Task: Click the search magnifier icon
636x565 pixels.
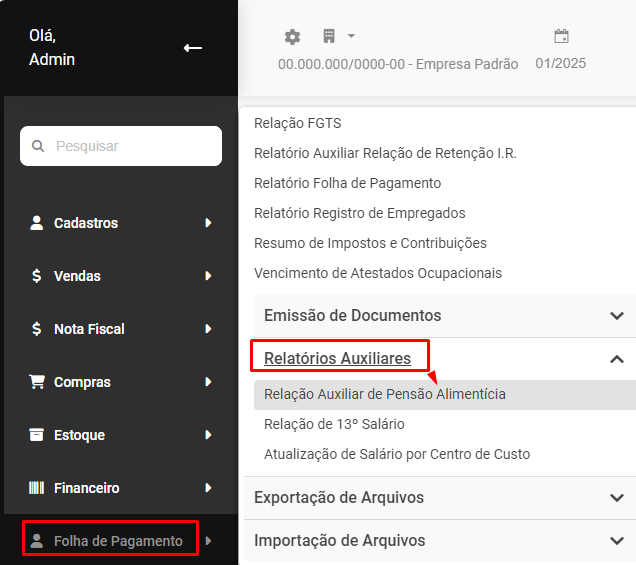Action: [x=38, y=146]
